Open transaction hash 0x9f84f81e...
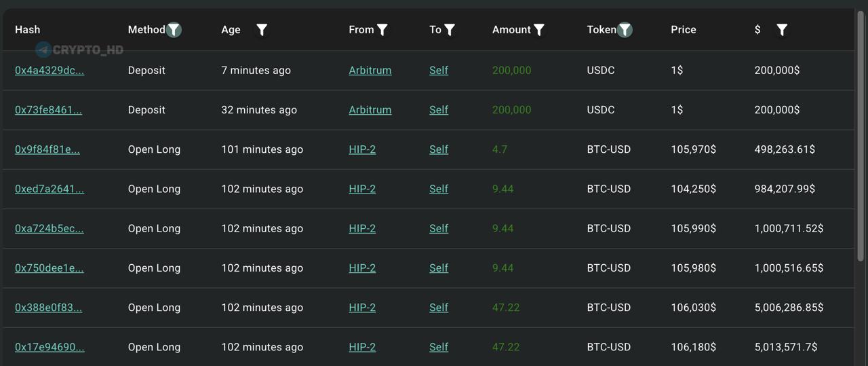This screenshot has width=868, height=366. coord(47,149)
